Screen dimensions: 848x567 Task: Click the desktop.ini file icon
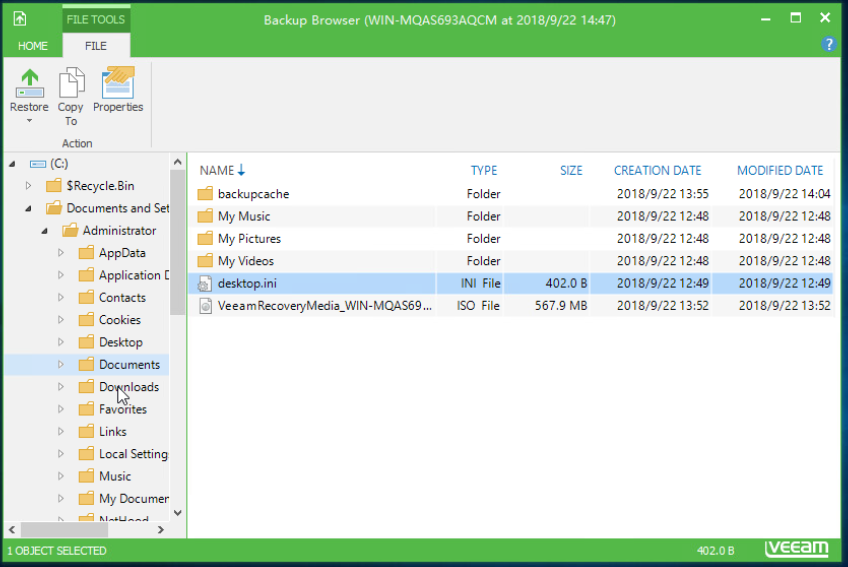click(x=205, y=284)
